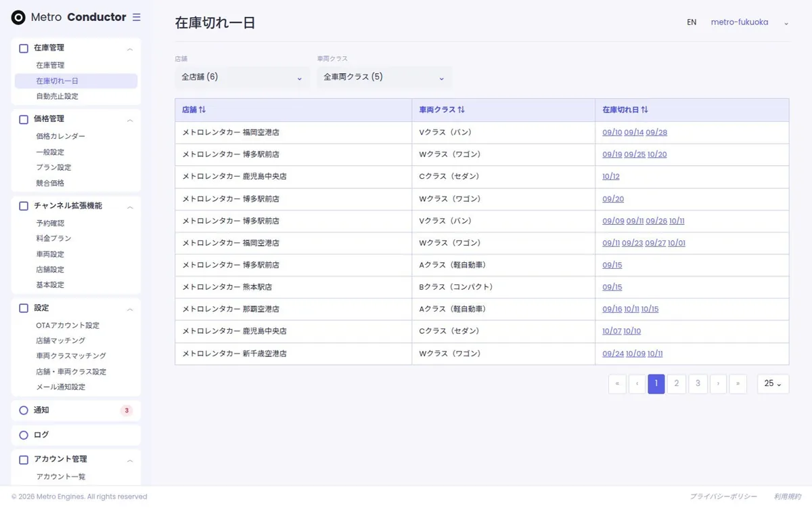The height and width of the screenshot is (508, 812).
Task: Open date 09/28 for 福岡空港店 Vクラス
Action: coord(656,133)
